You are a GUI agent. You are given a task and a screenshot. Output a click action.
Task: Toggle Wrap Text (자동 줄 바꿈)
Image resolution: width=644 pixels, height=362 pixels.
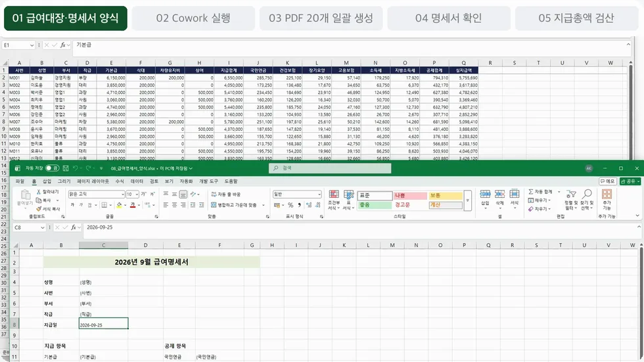pos(226,194)
